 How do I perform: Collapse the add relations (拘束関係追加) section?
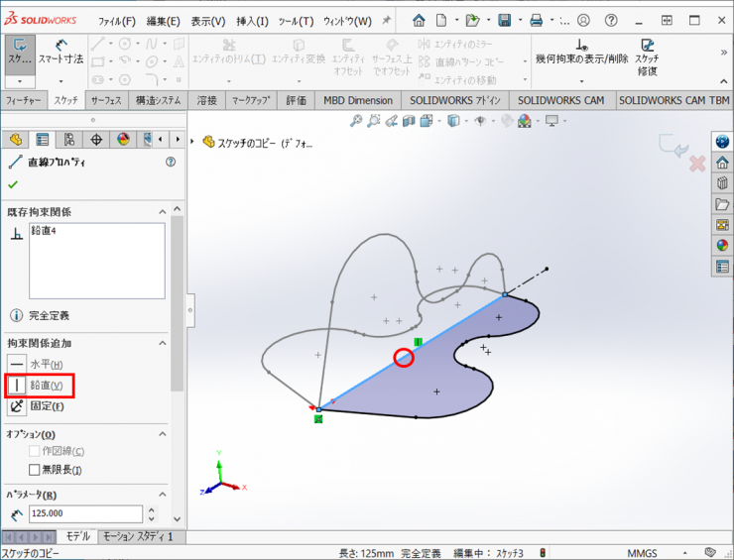[x=163, y=343]
